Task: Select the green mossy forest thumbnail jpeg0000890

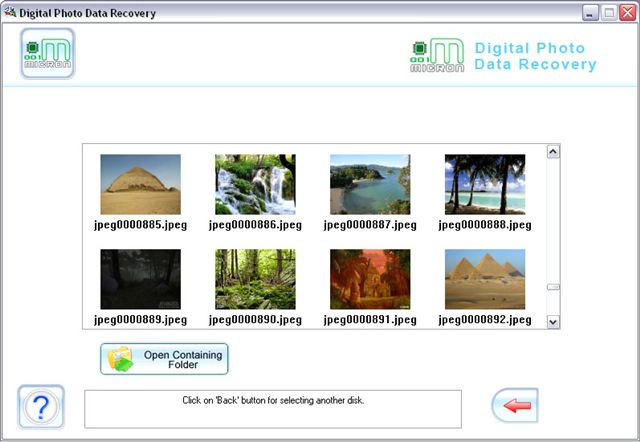Action: [256, 279]
